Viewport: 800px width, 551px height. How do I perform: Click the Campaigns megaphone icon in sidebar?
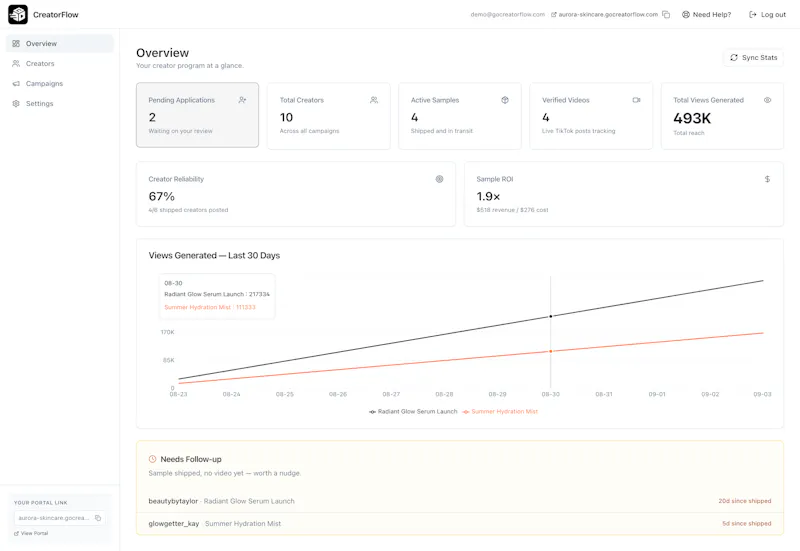tap(16, 83)
